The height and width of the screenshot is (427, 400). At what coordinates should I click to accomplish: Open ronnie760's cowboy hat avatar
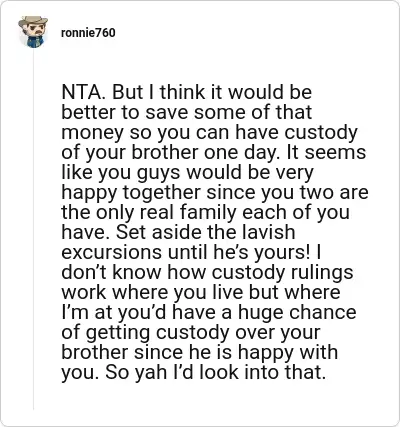pos(33,32)
